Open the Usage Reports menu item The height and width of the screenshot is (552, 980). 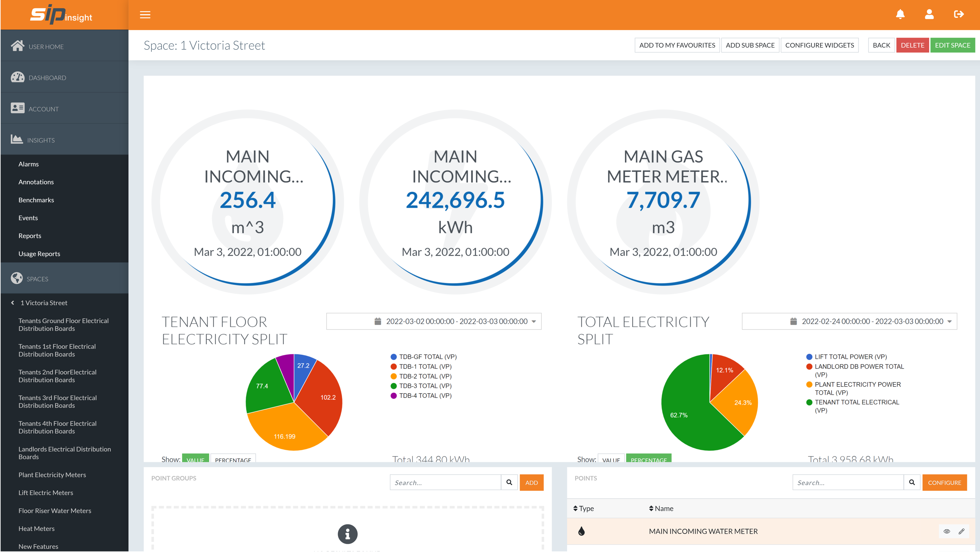(39, 253)
